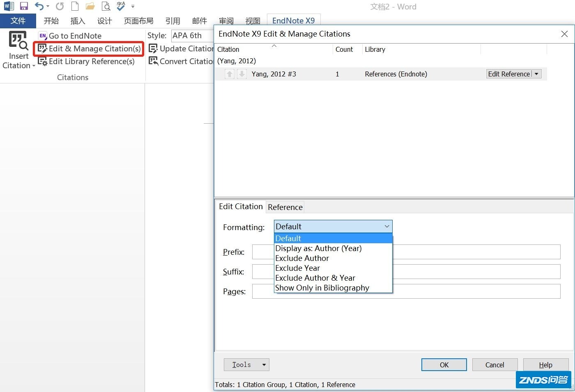This screenshot has width=575, height=392.
Task: Click the Insert Citation button
Action: pos(18,50)
